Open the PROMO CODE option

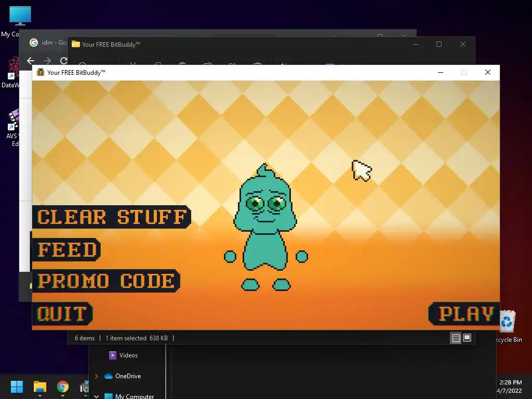(106, 281)
